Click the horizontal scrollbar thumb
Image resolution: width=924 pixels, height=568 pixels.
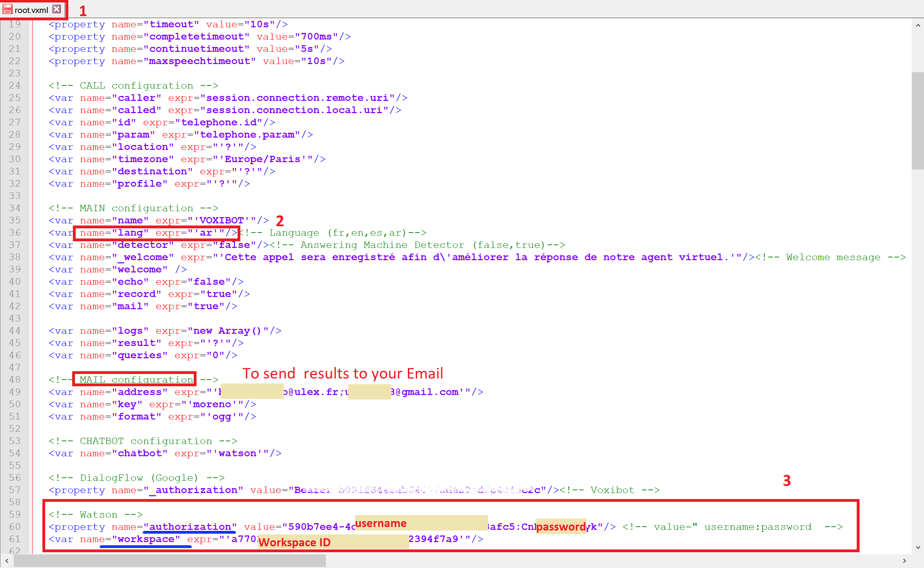pyautogui.click(x=169, y=561)
